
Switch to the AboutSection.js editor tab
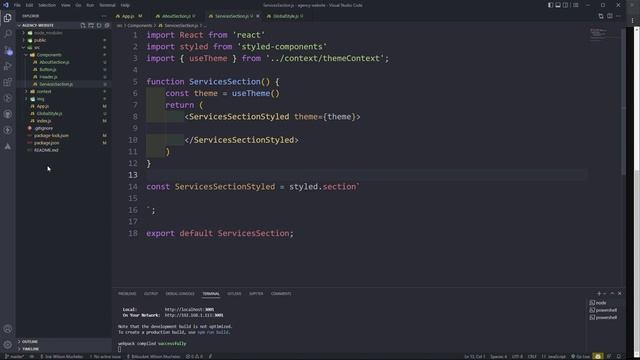click(176, 16)
